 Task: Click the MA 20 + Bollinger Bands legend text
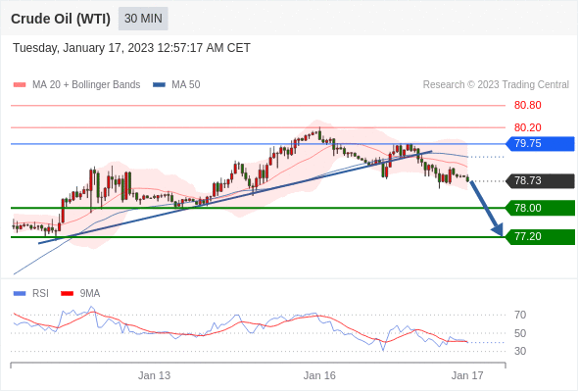click(86, 85)
